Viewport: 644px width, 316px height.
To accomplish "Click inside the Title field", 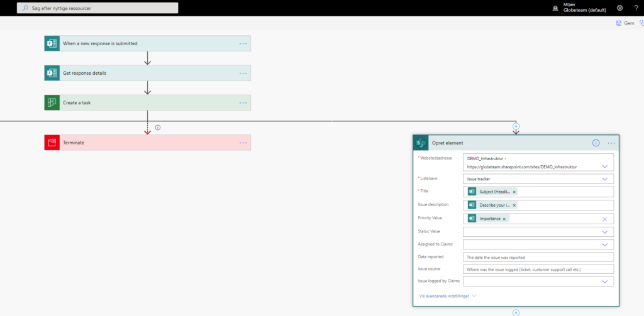I will coord(538,192).
